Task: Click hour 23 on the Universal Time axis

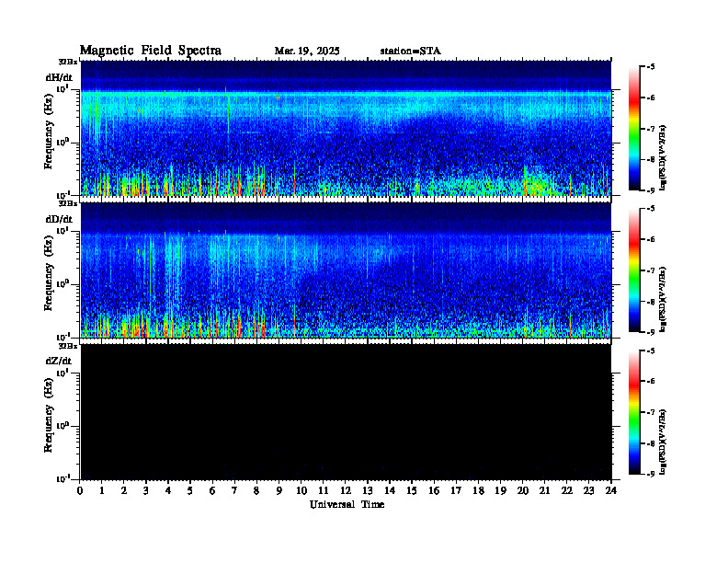Action: point(589,490)
